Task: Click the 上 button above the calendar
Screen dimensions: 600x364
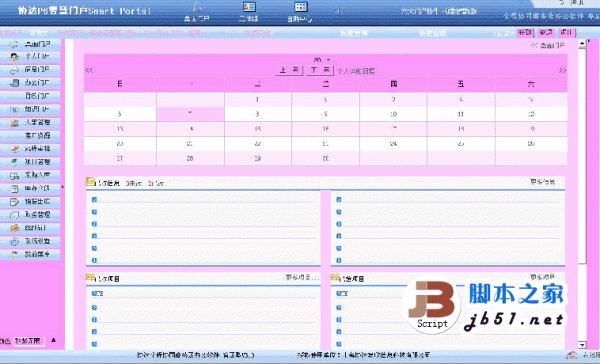Action: point(289,70)
